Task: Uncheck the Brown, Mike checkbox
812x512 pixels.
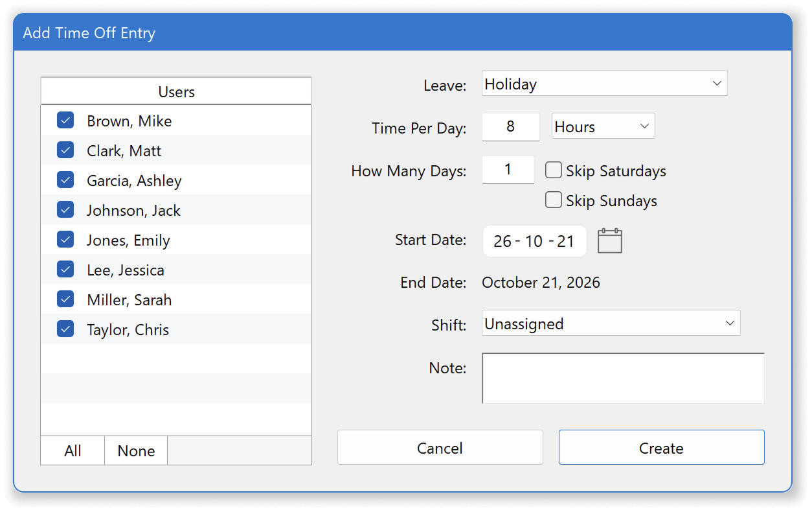Action: click(x=65, y=121)
